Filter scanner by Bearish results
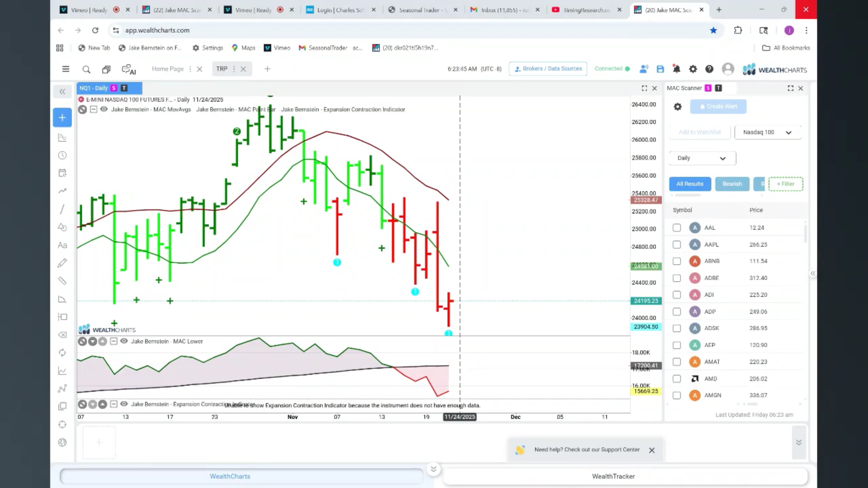 pos(732,184)
